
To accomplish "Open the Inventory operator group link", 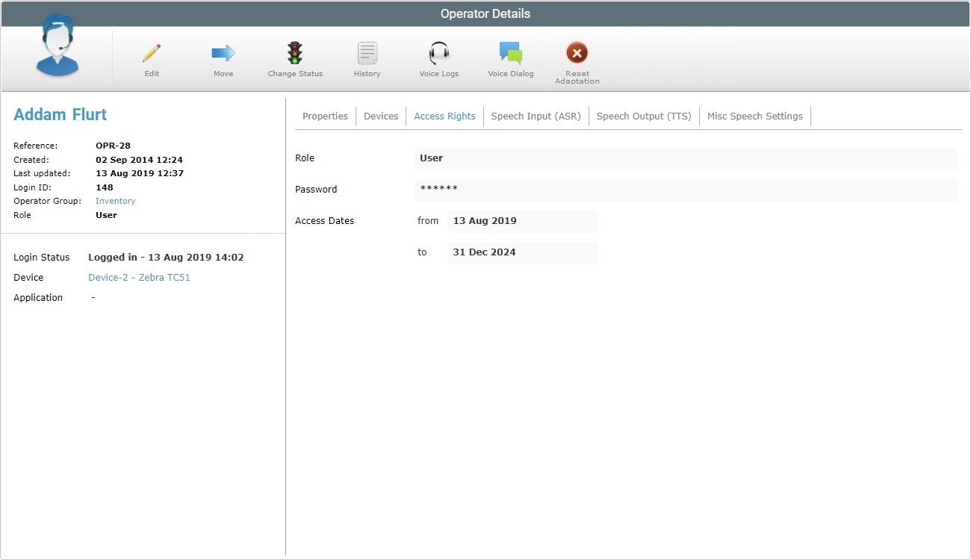I will pyautogui.click(x=115, y=201).
